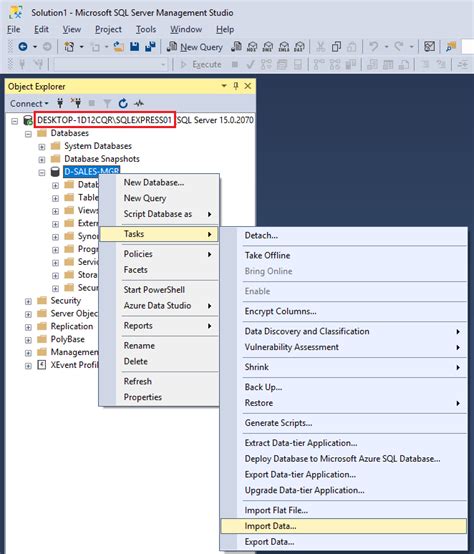This screenshot has width=474, height=554.
Task: Choose Import Data... in the Tasks submenu
Action: pos(344,526)
